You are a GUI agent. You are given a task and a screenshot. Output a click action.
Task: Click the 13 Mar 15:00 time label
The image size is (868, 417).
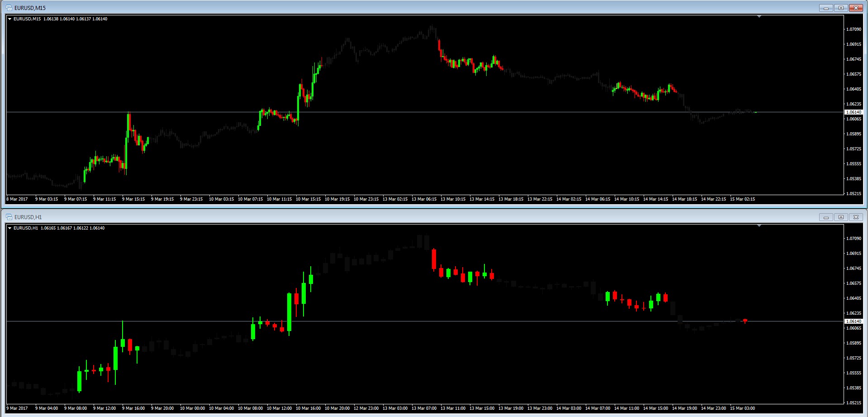482,408
